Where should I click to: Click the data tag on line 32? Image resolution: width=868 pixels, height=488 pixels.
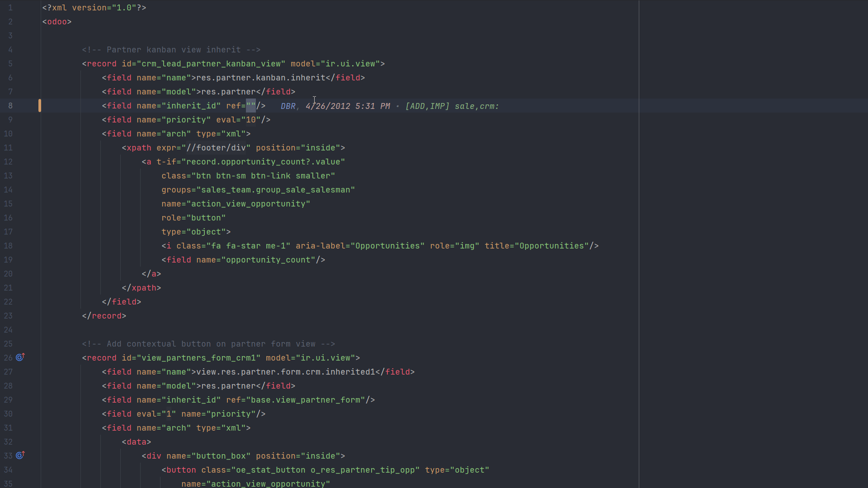click(x=137, y=442)
